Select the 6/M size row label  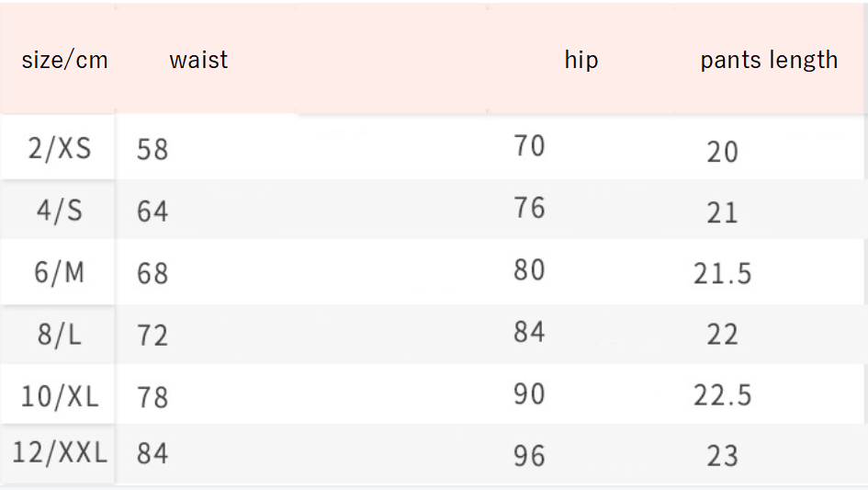60,273
